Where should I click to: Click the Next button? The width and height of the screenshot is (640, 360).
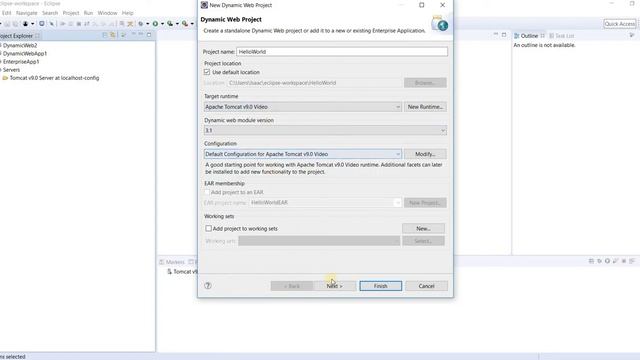point(335,286)
